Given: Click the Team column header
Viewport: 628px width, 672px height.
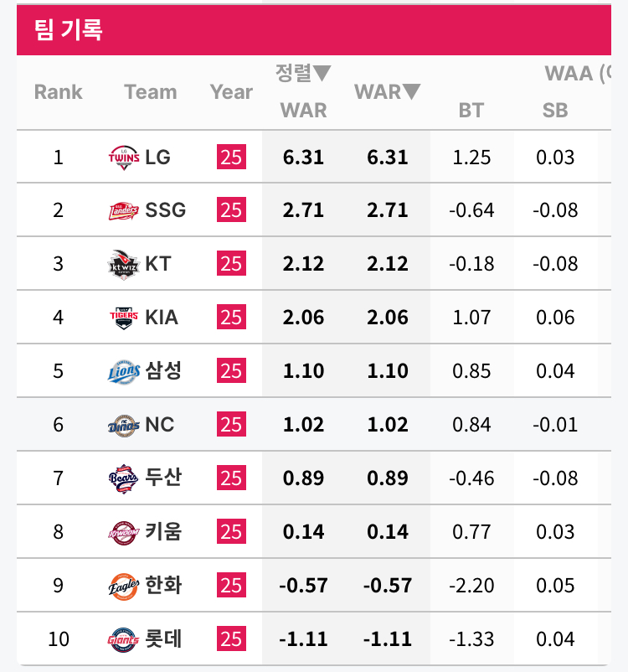Looking at the screenshot, I should click(x=150, y=92).
